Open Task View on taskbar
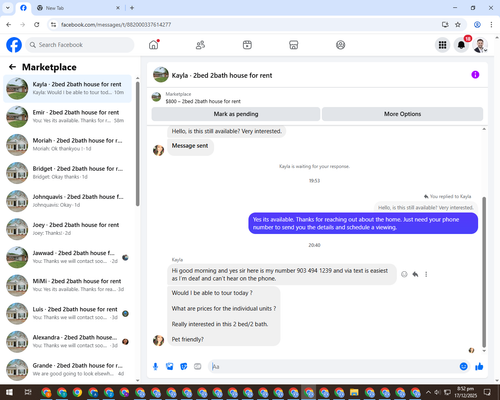The image size is (500, 400). pos(28,392)
